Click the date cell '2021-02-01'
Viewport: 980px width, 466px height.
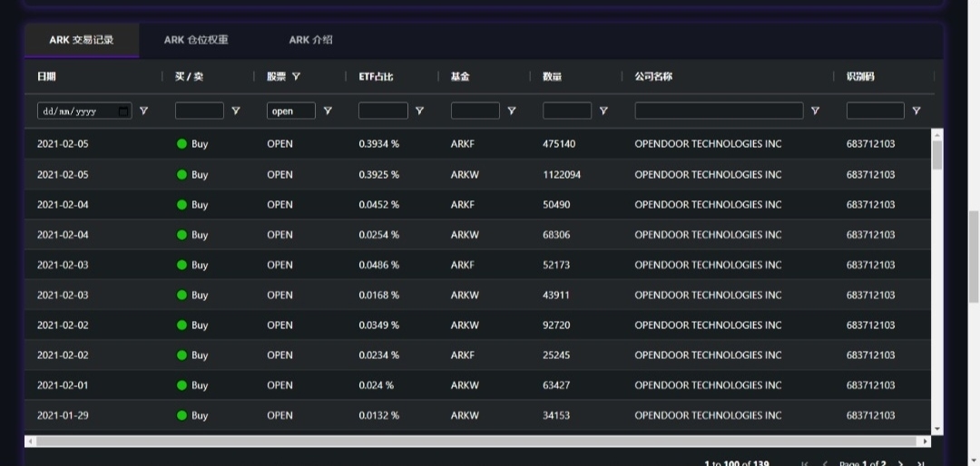(x=63, y=385)
